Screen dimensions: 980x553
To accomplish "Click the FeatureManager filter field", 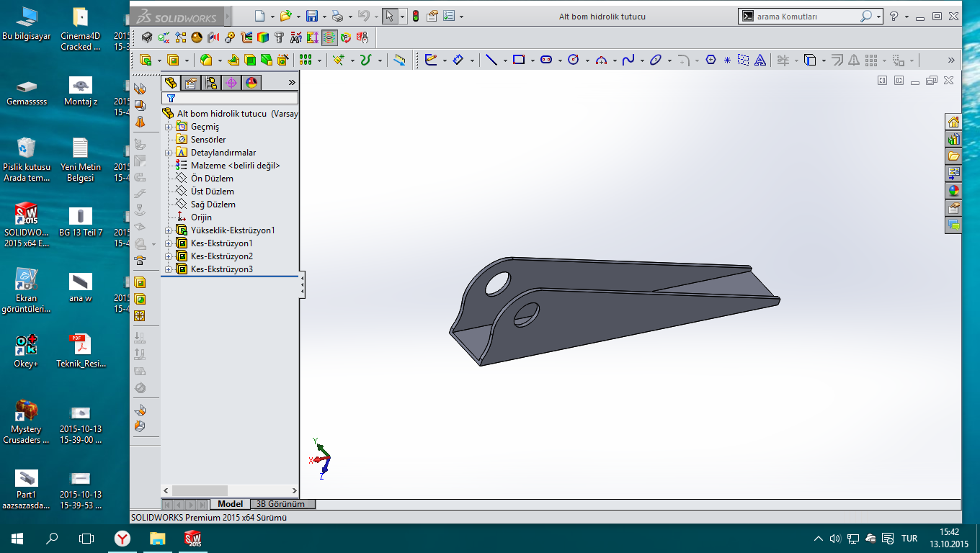I will click(x=230, y=98).
